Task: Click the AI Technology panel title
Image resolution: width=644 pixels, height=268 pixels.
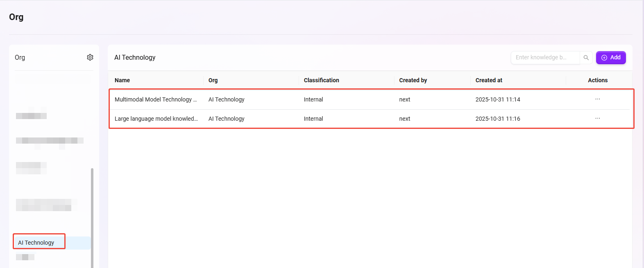Action: coord(135,58)
